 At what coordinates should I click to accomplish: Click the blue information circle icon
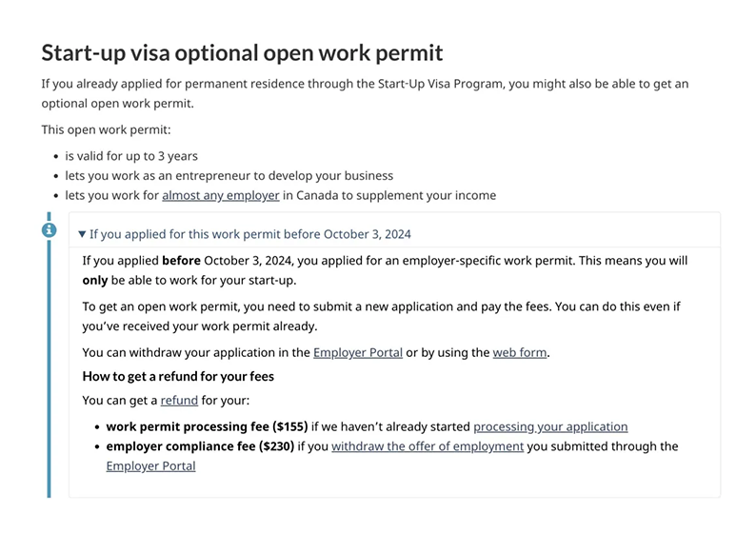(50, 229)
